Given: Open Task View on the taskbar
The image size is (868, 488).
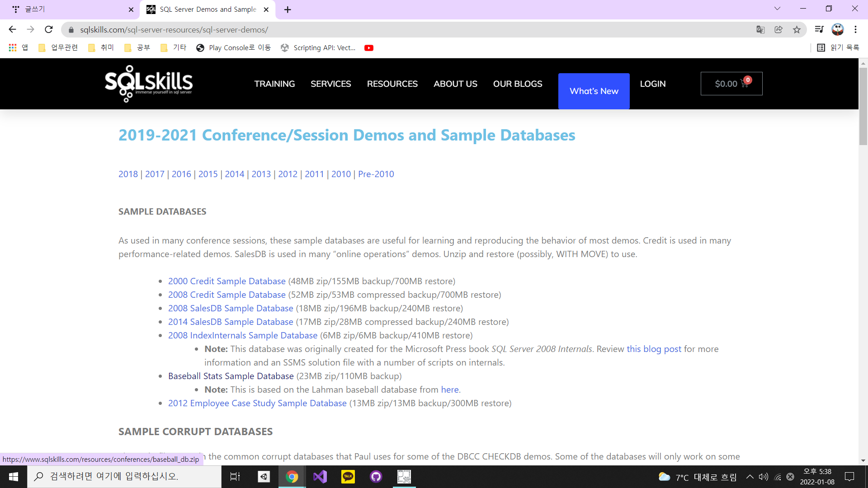Looking at the screenshot, I should click(235, 476).
